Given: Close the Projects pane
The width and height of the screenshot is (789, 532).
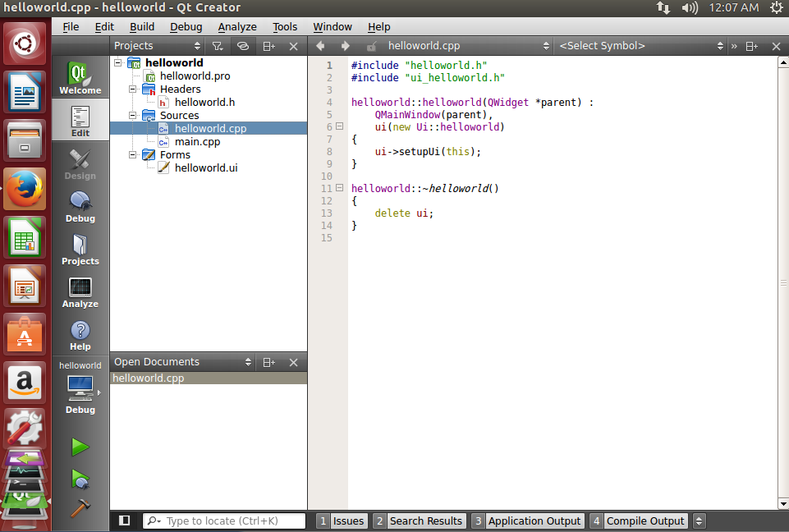Looking at the screenshot, I should [294, 46].
